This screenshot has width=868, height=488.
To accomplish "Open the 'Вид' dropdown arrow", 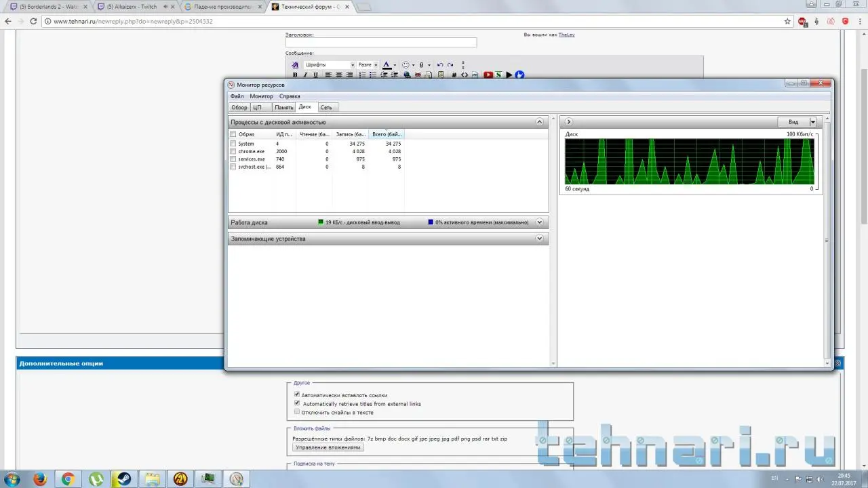I will click(812, 122).
